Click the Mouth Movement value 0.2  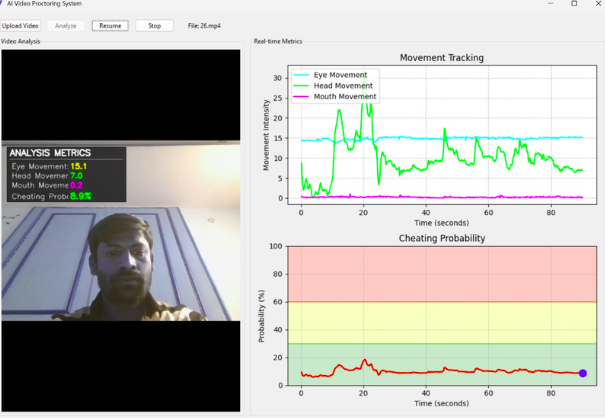pos(76,185)
